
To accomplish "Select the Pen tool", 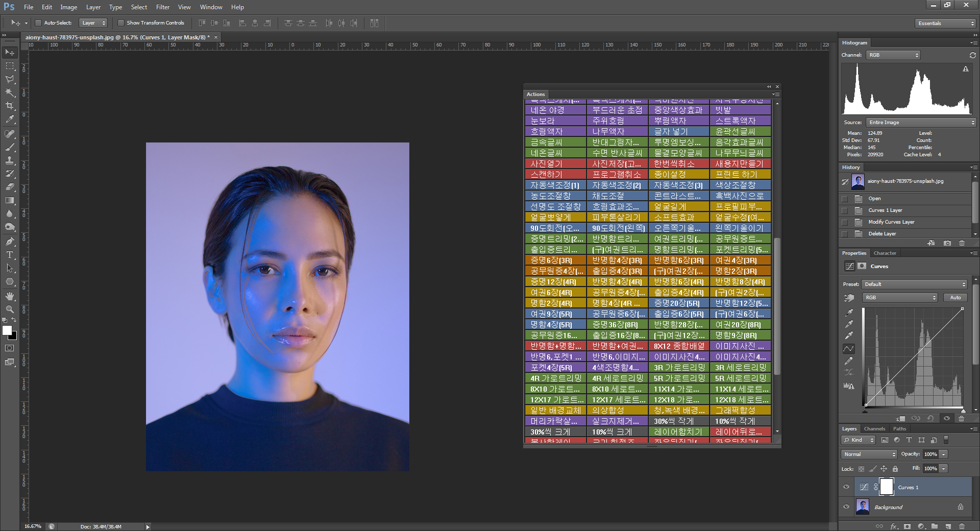I will tap(10, 242).
